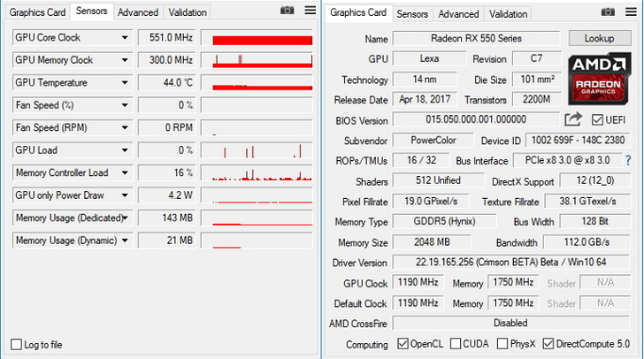Open GPU only Power Draw dropdown

(125, 195)
